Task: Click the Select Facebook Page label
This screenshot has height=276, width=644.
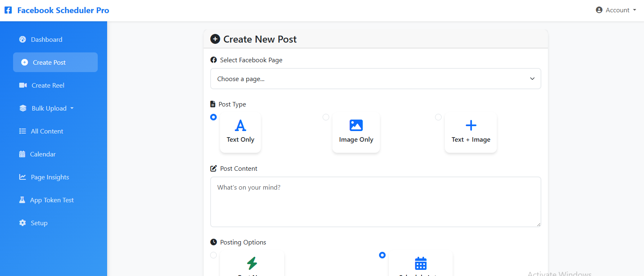Action: point(251,60)
